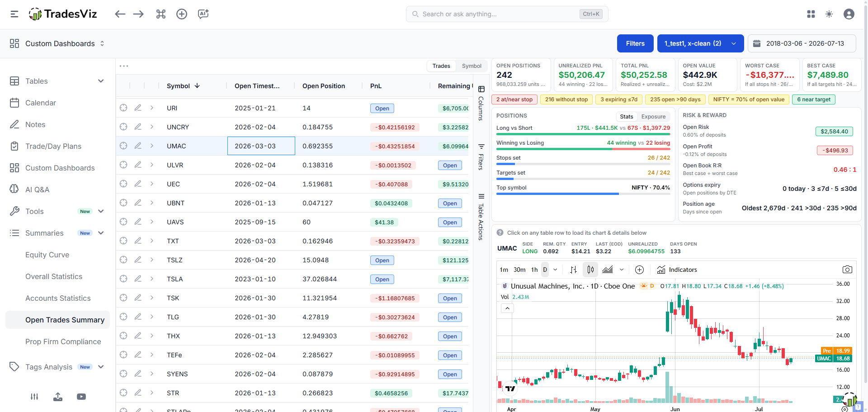Image resolution: width=868 pixels, height=412 pixels.
Task: Select the 2026-03-03 UMAC timestamp cell
Action: [x=261, y=146]
